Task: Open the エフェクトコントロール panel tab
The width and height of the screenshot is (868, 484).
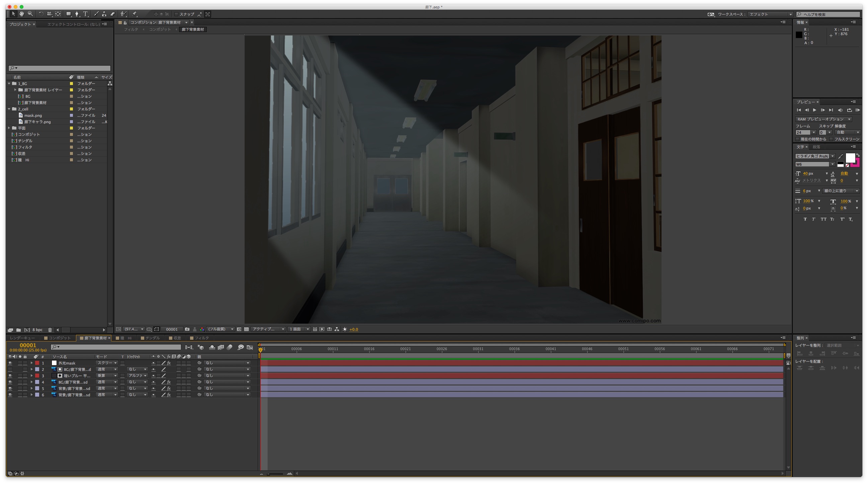Action: (x=74, y=24)
